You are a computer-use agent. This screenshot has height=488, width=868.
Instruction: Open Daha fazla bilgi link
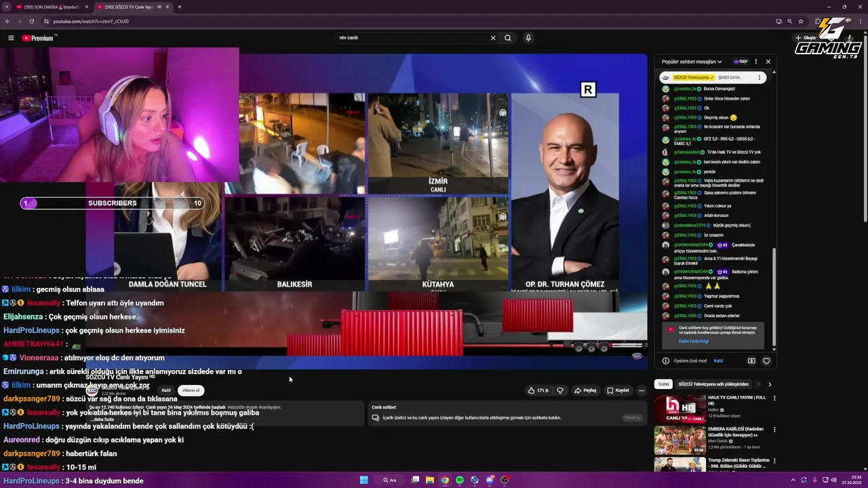694,341
